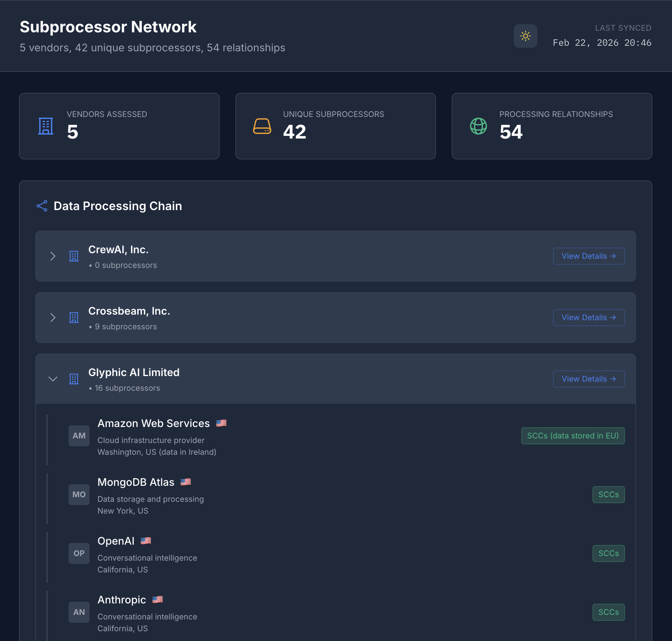Click the SCCs badge for Anthropic
The height and width of the screenshot is (641, 672).
[x=608, y=612]
